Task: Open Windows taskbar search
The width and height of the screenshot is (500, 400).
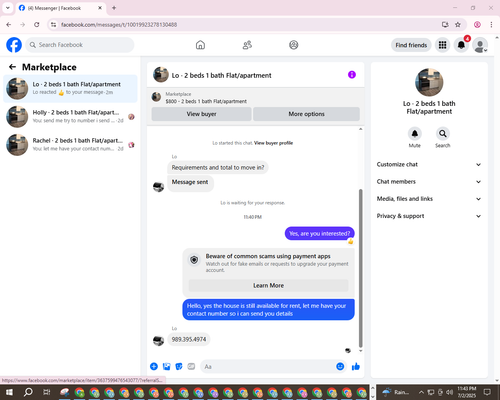Action: (28, 392)
